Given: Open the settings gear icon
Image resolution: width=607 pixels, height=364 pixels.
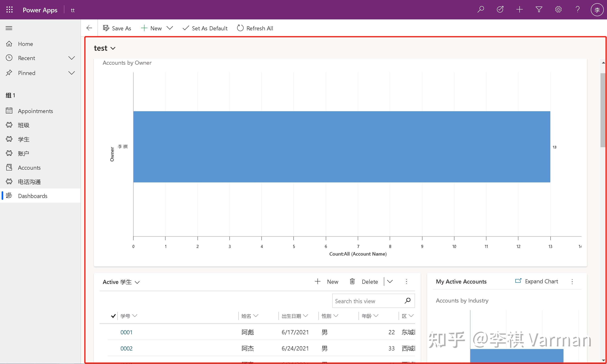Looking at the screenshot, I should pyautogui.click(x=558, y=10).
